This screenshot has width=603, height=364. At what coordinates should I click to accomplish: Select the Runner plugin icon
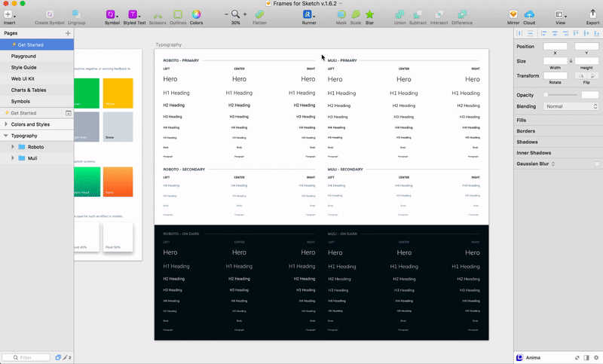tap(308, 14)
